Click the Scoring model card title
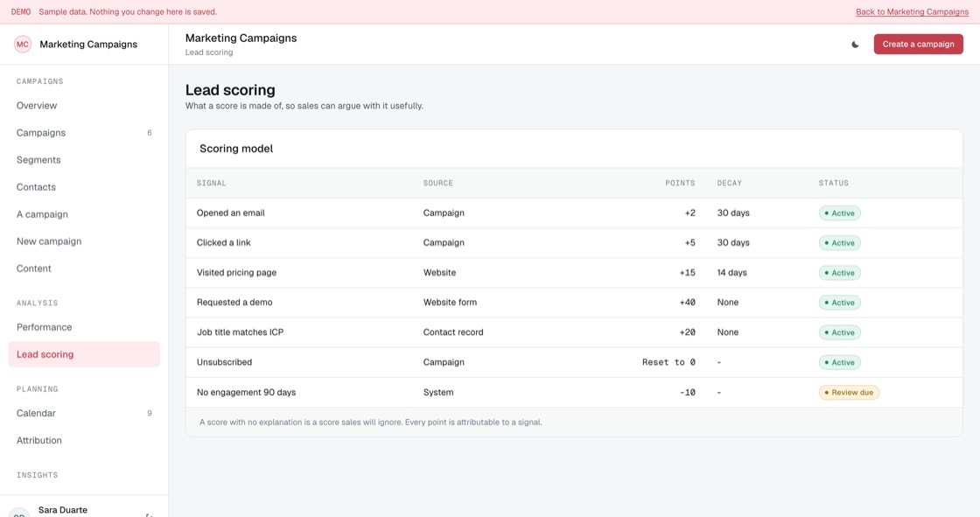This screenshot has height=517, width=980. [x=236, y=149]
